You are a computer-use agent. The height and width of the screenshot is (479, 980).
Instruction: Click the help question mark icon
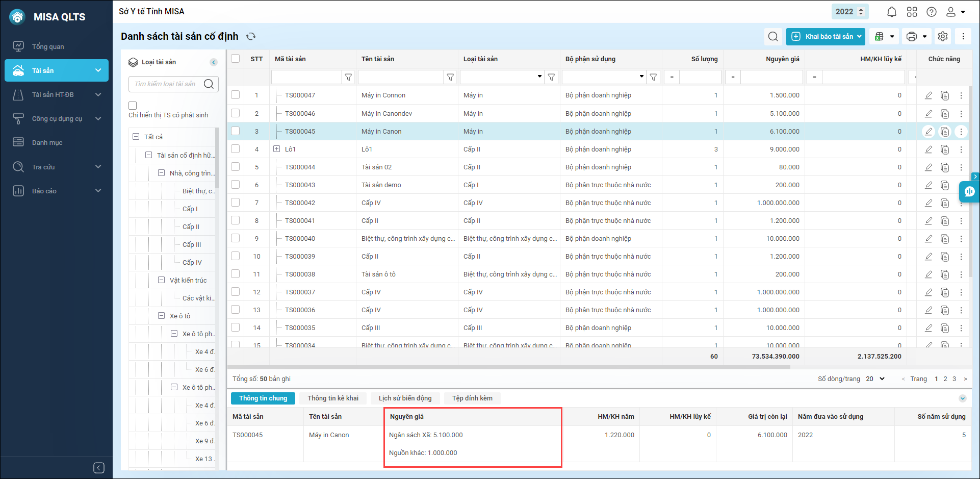click(932, 12)
